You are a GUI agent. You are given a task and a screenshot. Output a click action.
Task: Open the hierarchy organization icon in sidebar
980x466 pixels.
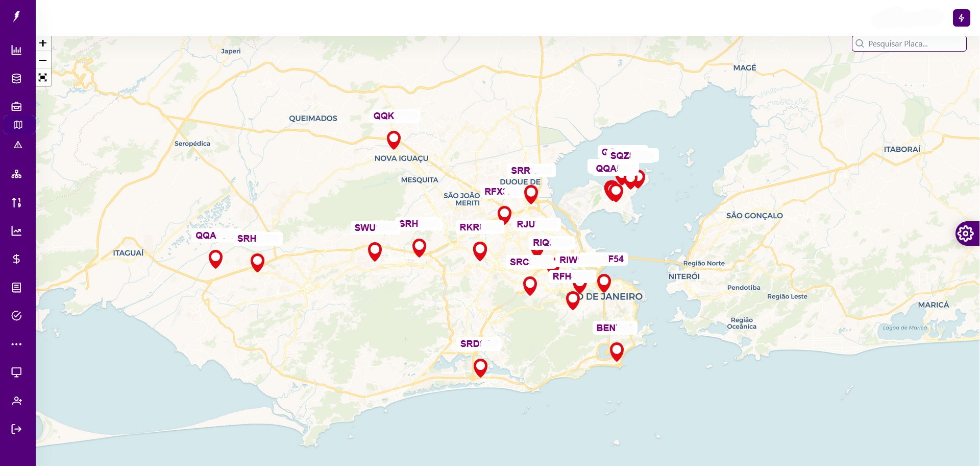click(x=16, y=174)
